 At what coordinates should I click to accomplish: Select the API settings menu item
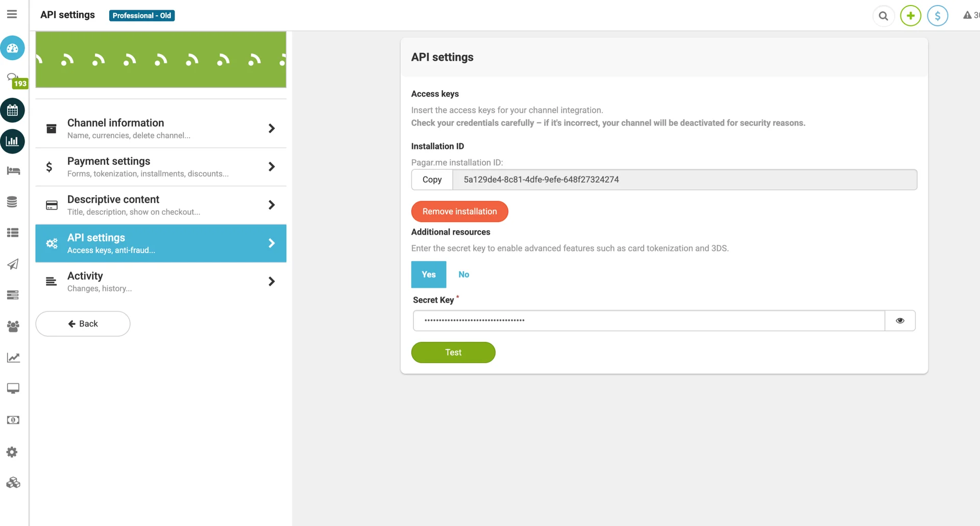click(x=161, y=243)
